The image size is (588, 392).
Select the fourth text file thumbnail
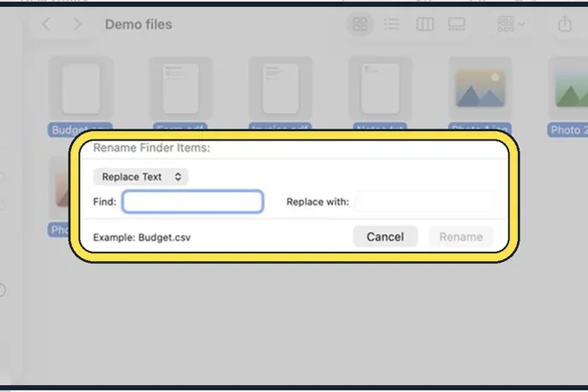[380, 89]
